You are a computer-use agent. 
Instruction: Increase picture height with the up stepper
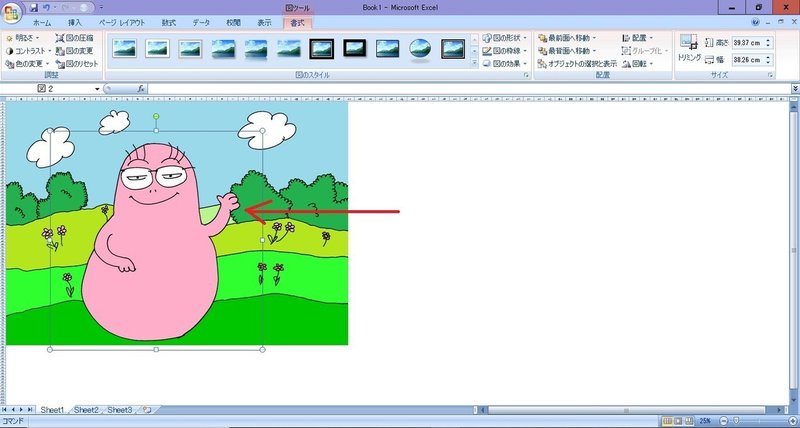[768, 40]
